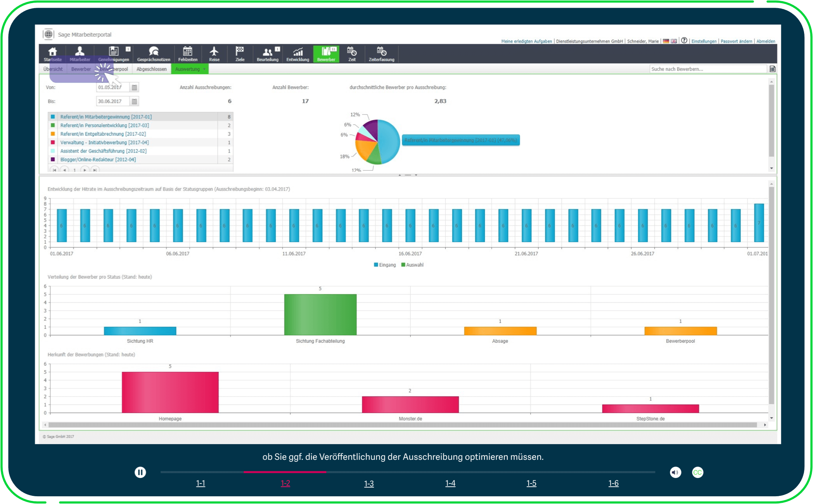Go to last page of the job list
The image size is (813, 504).
tap(95, 170)
